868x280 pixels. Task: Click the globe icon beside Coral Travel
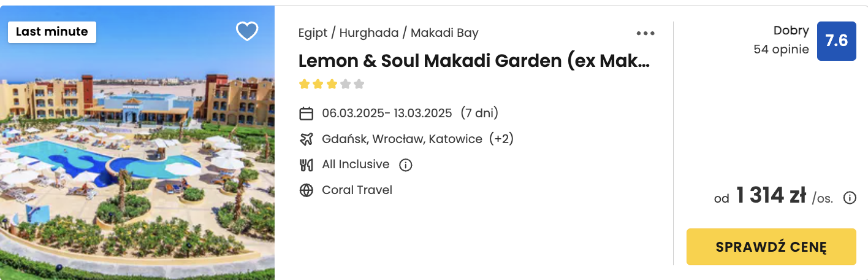tap(306, 190)
